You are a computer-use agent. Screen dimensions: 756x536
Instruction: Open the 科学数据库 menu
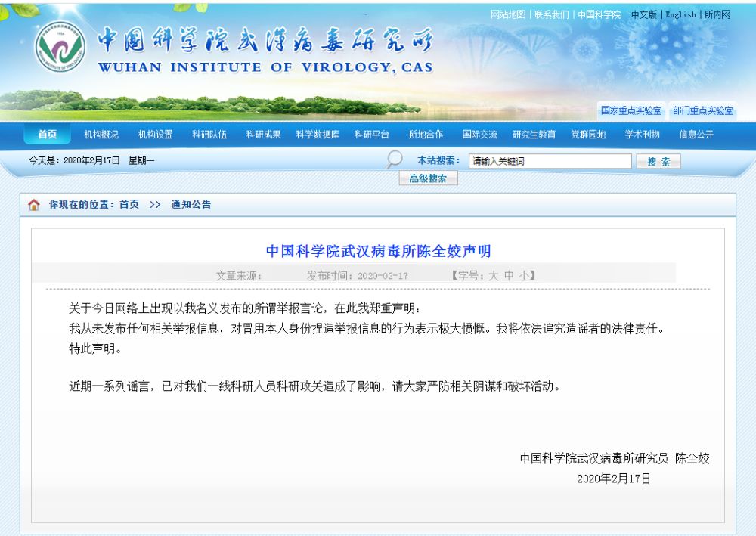point(318,135)
